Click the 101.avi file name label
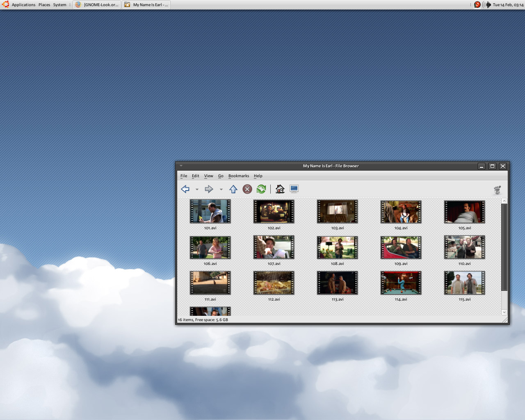The height and width of the screenshot is (420, 525). pyautogui.click(x=210, y=228)
